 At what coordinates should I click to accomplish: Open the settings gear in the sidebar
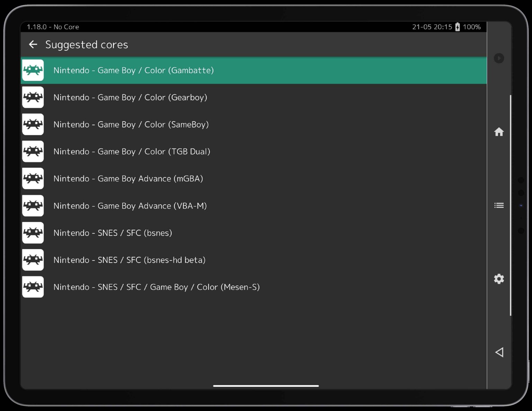pos(499,279)
